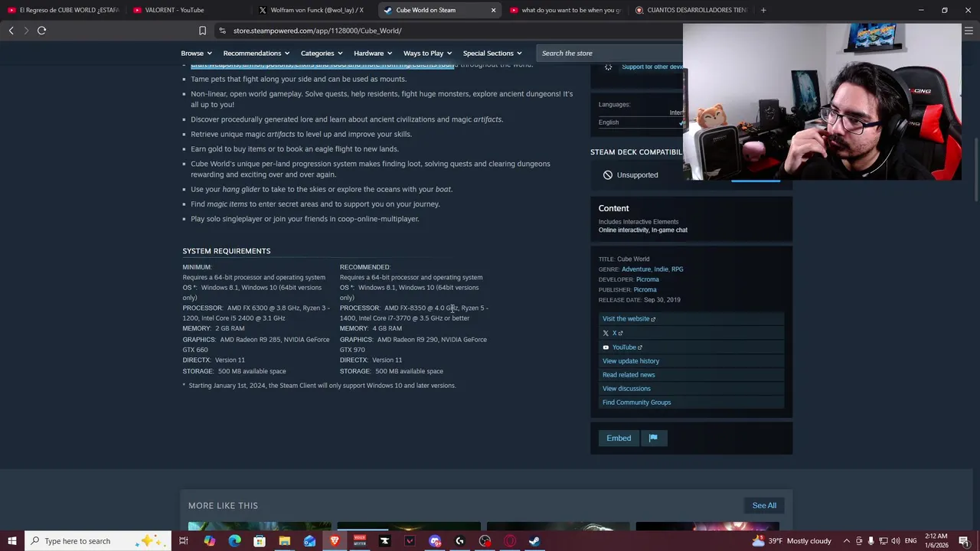Open the Adventure genre link
The image size is (980, 551).
point(635,269)
